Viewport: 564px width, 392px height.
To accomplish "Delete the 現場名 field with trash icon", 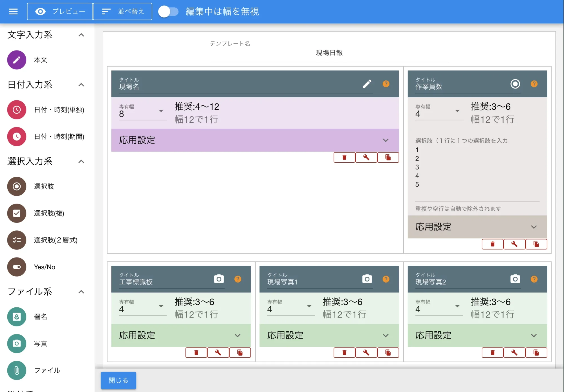I will [x=344, y=157].
